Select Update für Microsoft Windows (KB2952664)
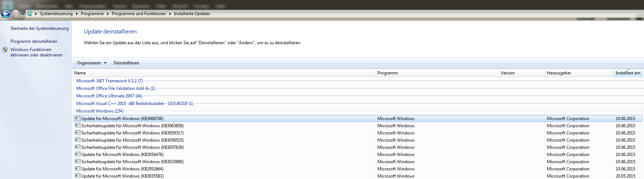This screenshot has width=644, height=179. pos(122,169)
